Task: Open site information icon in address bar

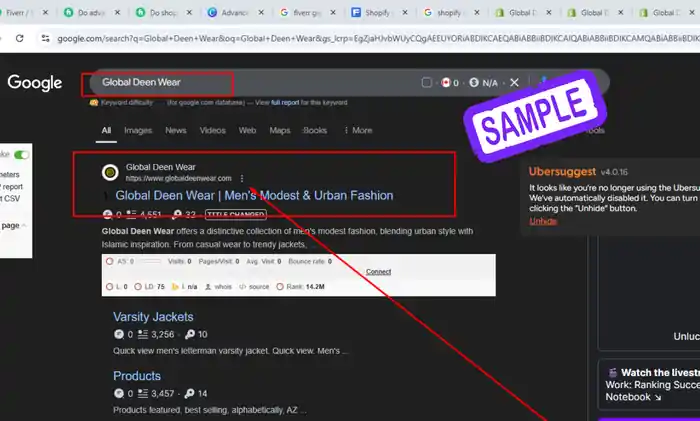Action: [x=46, y=38]
